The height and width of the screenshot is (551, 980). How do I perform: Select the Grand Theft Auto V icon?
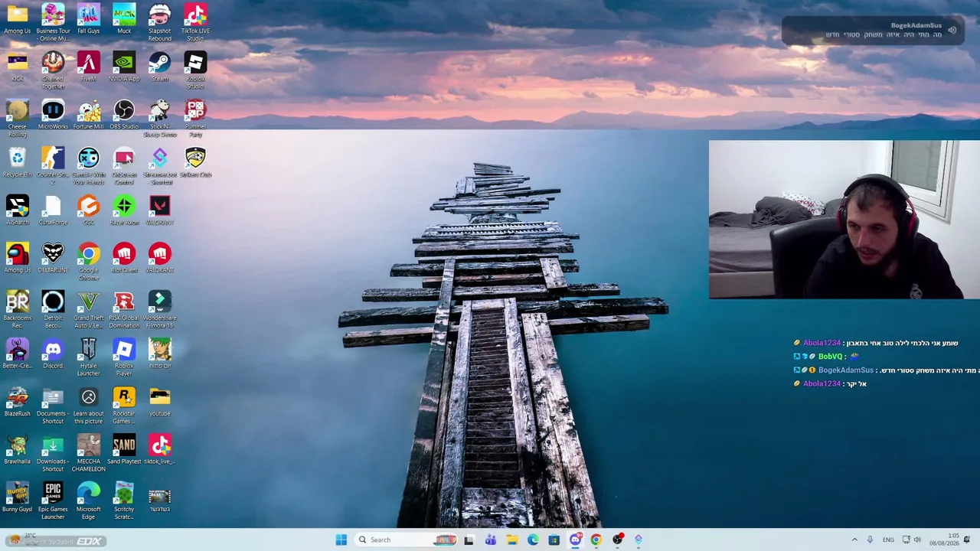coord(88,310)
